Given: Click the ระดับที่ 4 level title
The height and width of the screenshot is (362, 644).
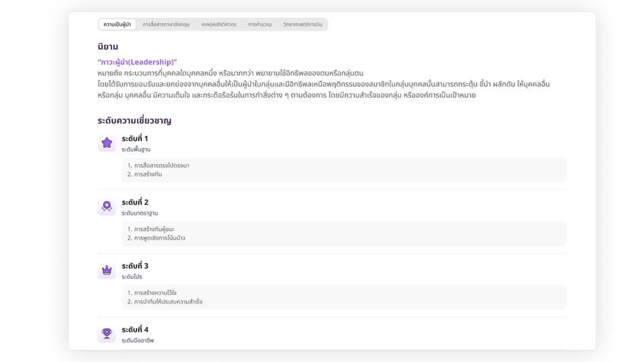Looking at the screenshot, I should 135,330.
